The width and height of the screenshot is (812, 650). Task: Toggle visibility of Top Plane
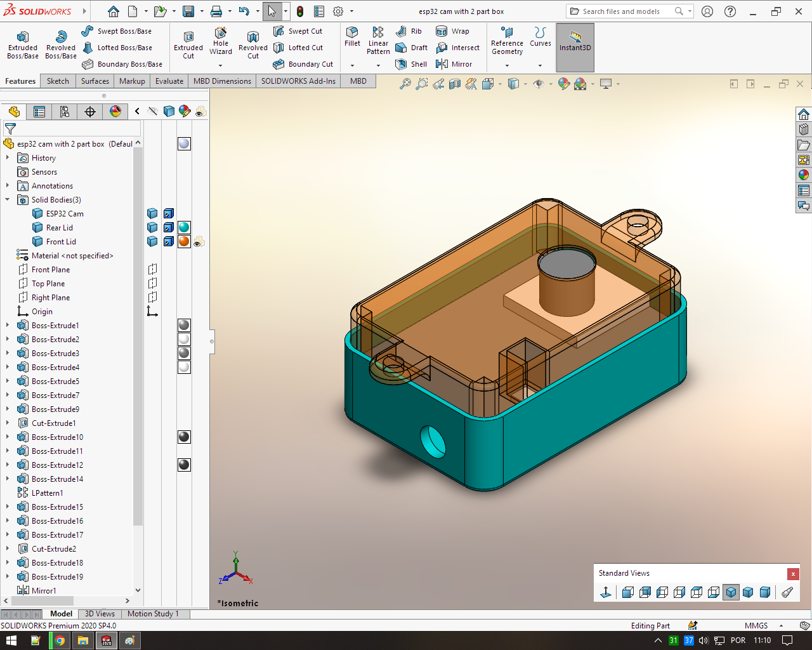tap(152, 283)
